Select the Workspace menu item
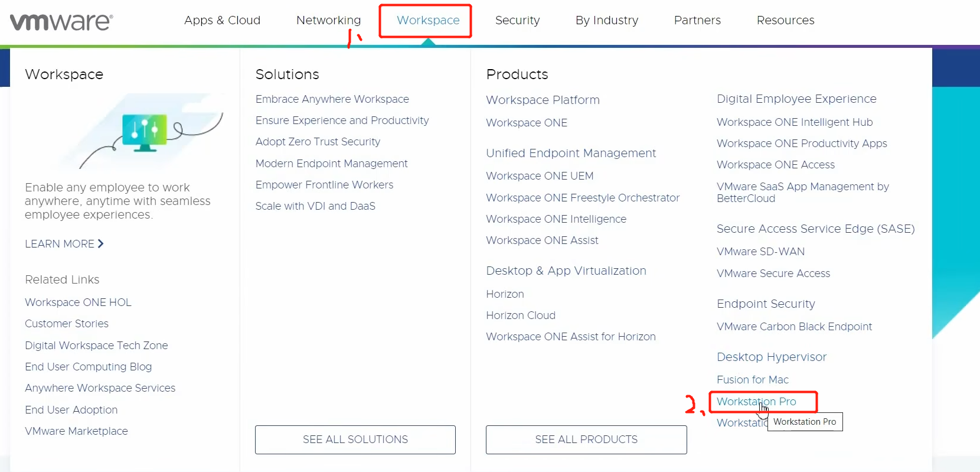Screen dimensions: 980x472 428,20
